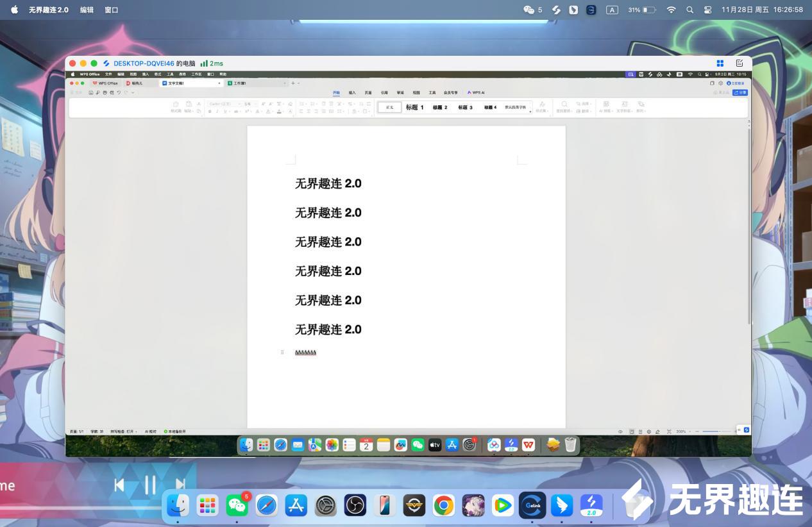Image resolution: width=812 pixels, height=527 pixels.
Task: Switch to the 插入 ribbon tab
Action: [x=352, y=93]
